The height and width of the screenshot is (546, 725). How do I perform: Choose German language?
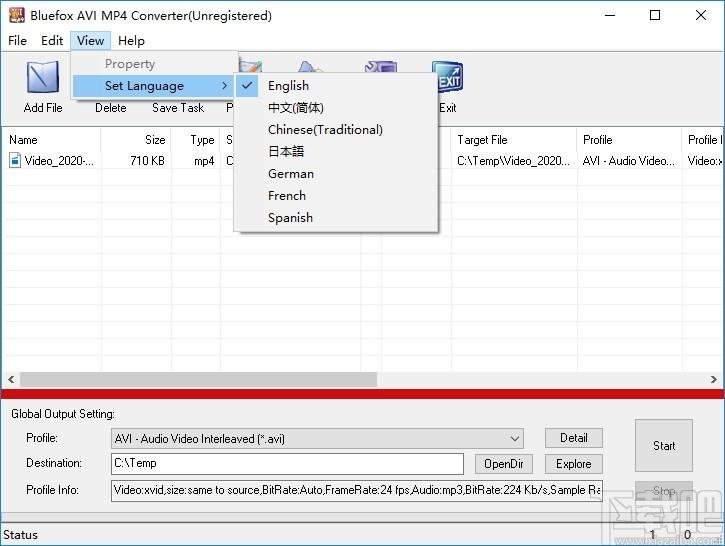[336, 173]
